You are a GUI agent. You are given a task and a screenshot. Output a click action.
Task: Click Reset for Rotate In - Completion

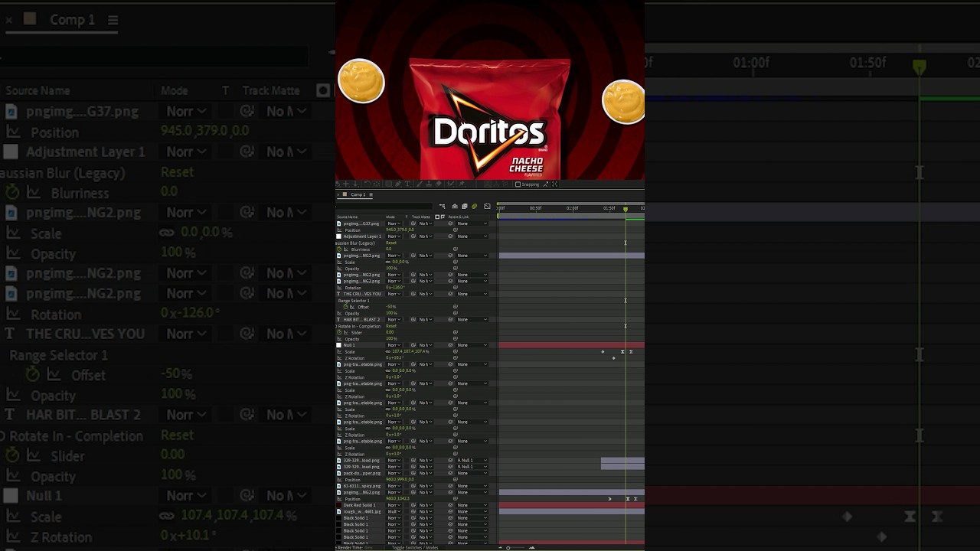click(x=391, y=326)
